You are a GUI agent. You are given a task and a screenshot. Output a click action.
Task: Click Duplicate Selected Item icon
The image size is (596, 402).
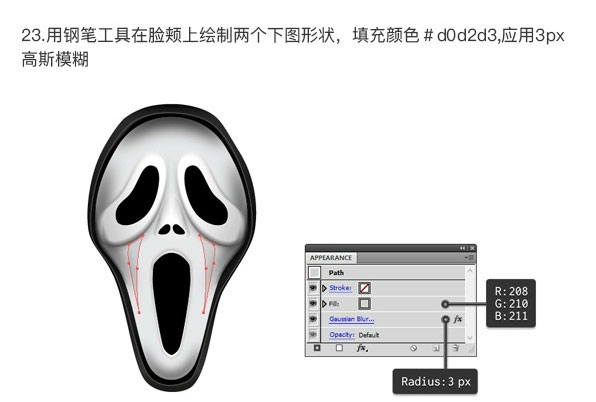click(x=436, y=348)
